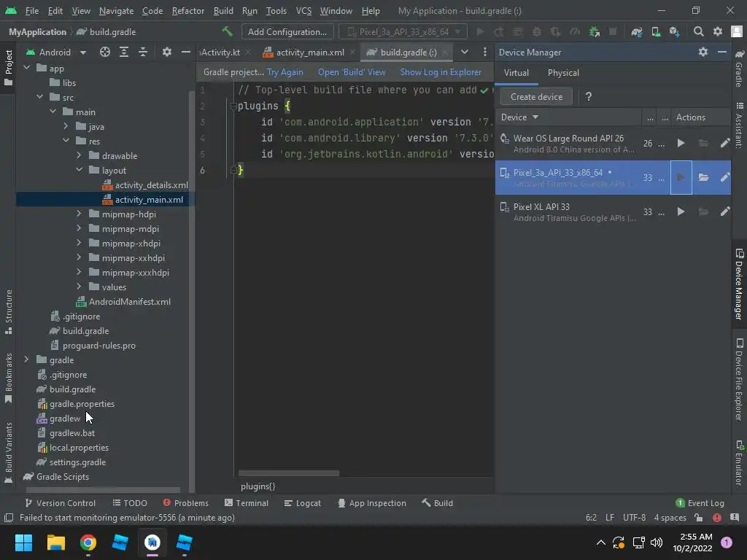Open the VCS menu
Image resolution: width=747 pixels, height=560 pixels.
[x=303, y=10]
